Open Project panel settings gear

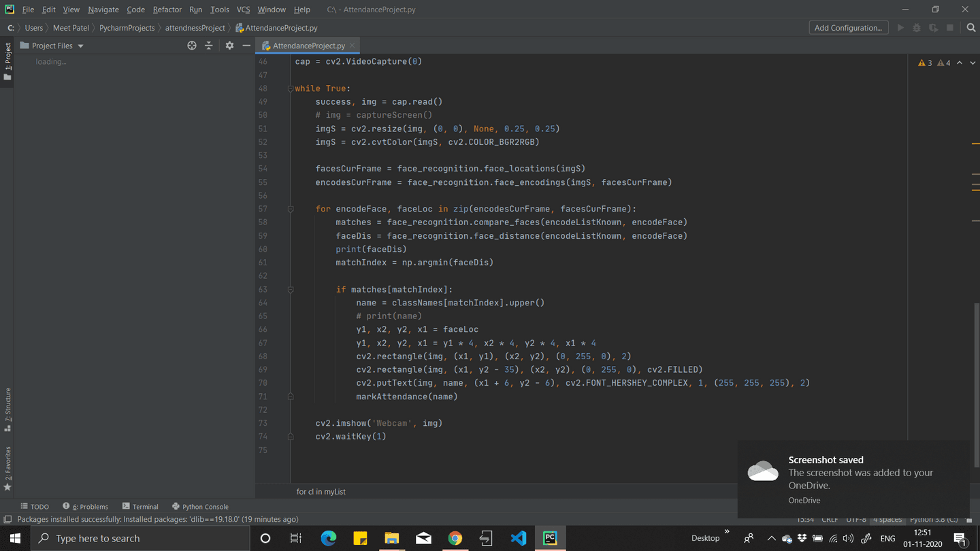tap(229, 46)
